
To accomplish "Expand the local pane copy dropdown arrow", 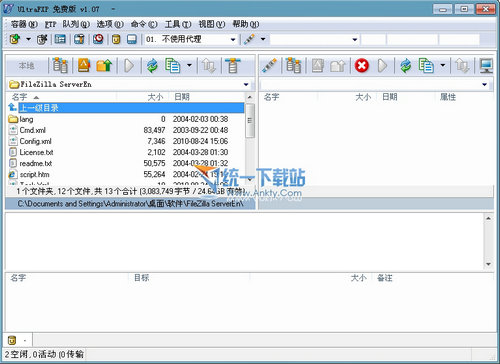I will pos(189,65).
